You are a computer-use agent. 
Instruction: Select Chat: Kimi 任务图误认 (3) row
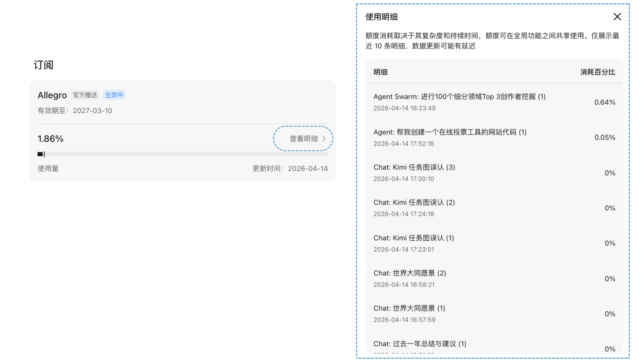point(414,168)
